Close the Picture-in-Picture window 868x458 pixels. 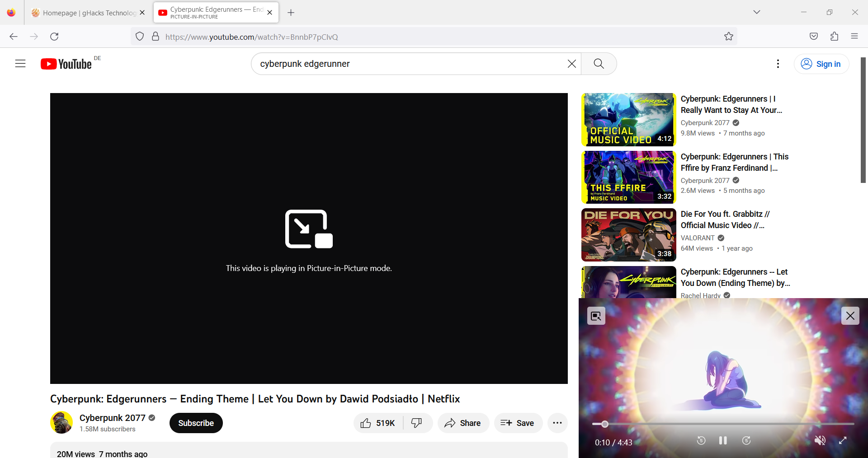pyautogui.click(x=850, y=316)
